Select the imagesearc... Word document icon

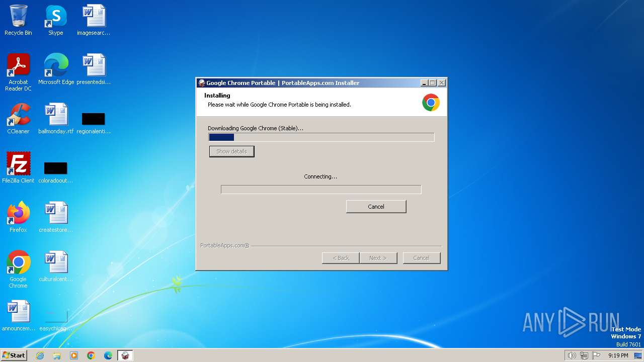pyautogui.click(x=94, y=20)
